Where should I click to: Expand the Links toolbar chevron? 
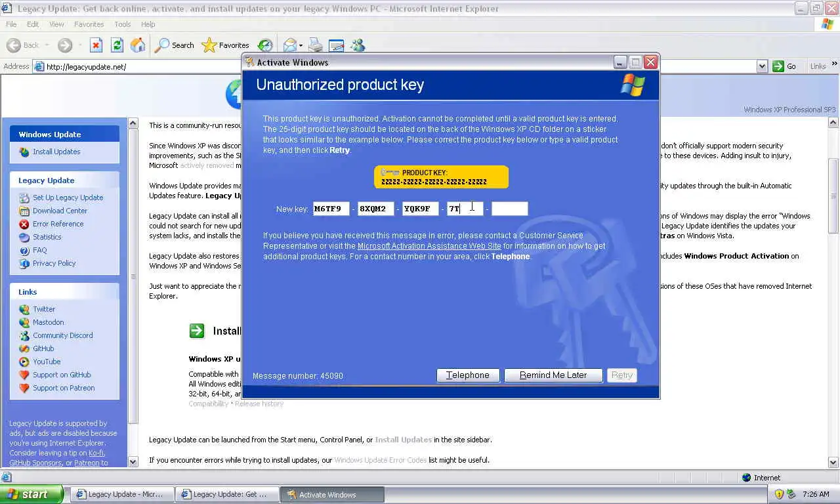pos(834,64)
